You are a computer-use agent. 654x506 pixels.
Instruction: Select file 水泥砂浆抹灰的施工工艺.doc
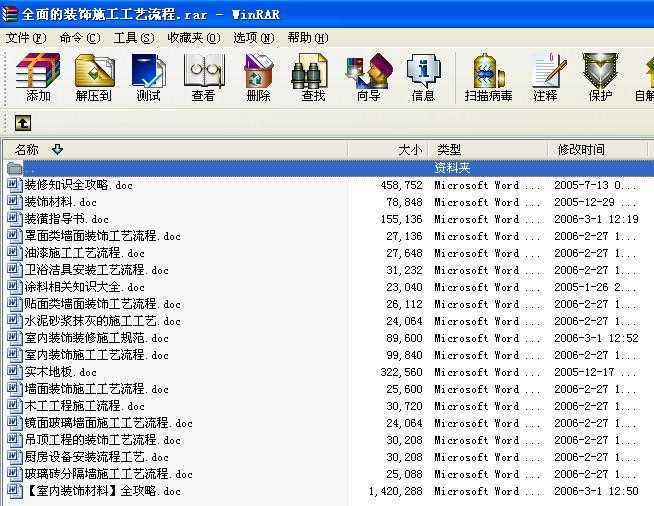coord(102,321)
